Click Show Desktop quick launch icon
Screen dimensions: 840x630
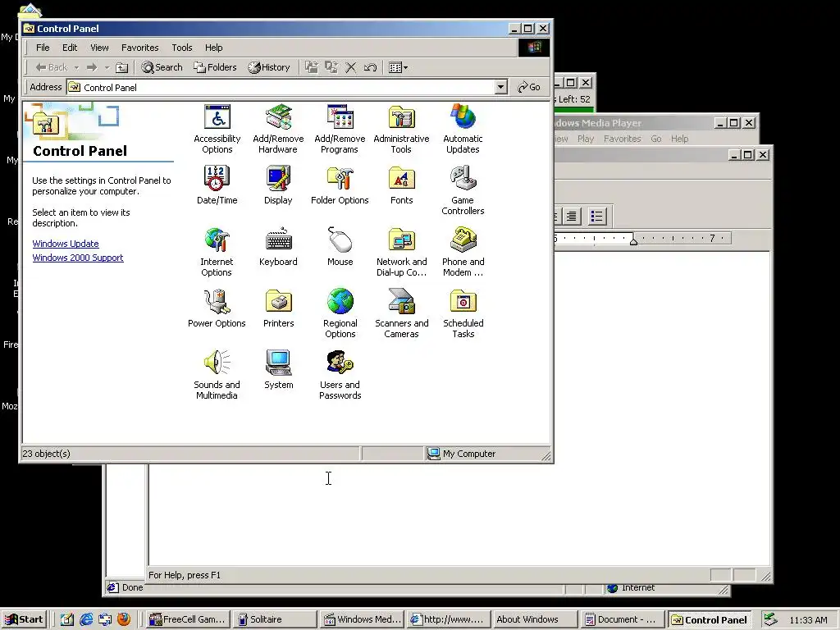67,619
